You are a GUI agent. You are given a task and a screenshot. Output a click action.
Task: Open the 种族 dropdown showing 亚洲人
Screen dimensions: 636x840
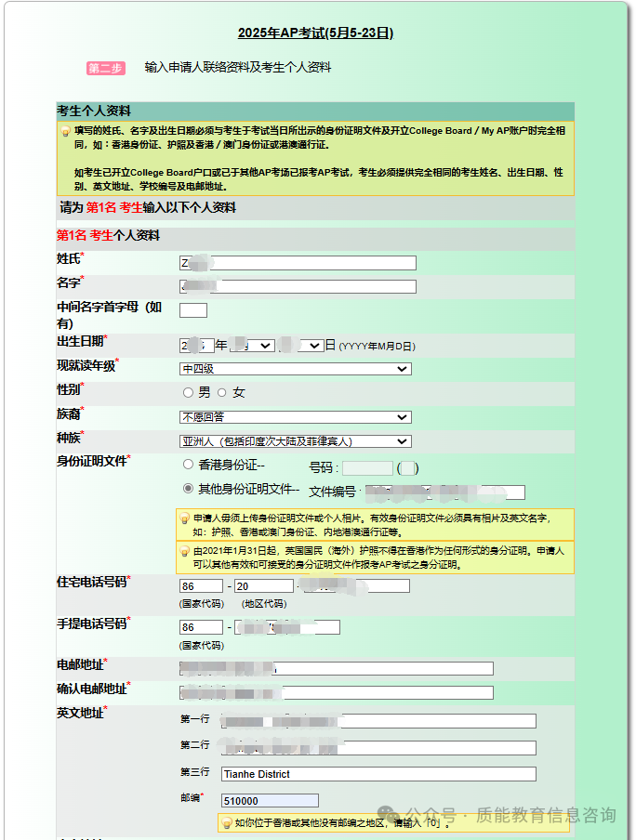coord(296,441)
